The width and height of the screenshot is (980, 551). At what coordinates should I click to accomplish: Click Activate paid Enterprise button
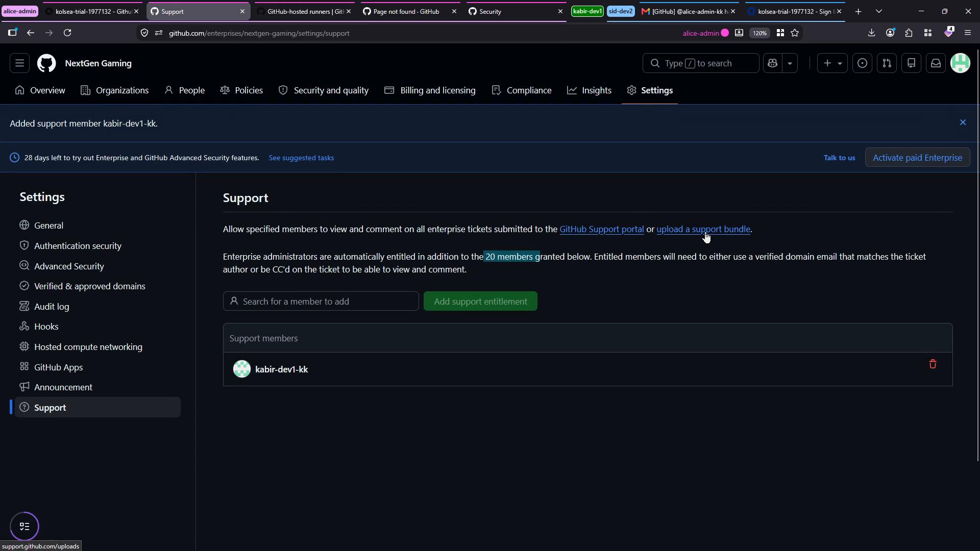[x=917, y=158]
